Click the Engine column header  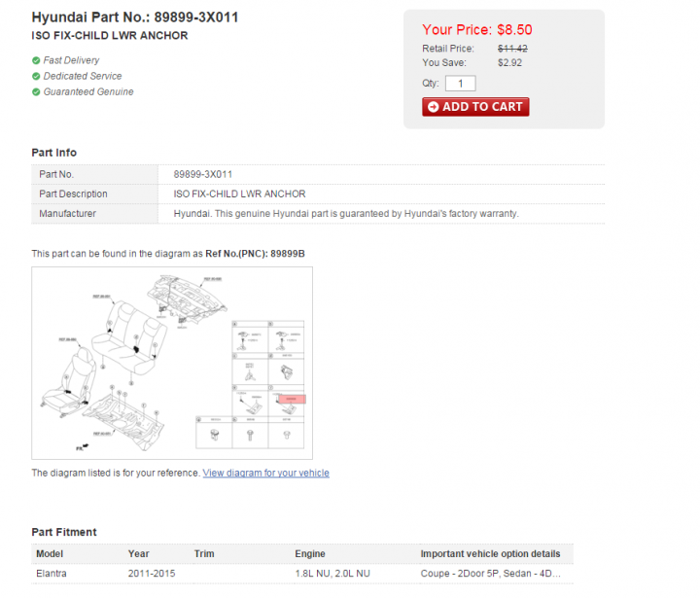coord(310,554)
